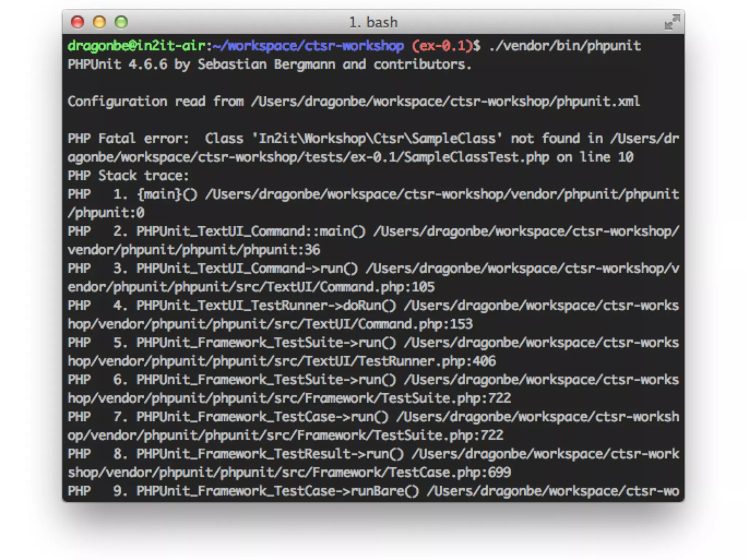Click the PHPUnit_Framework_TestCase->runBare() entry

pos(277,491)
